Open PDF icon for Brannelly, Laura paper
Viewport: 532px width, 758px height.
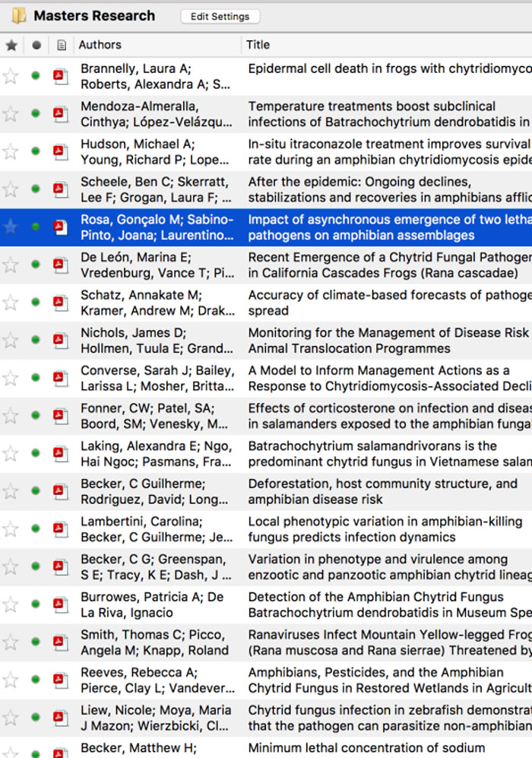(60, 76)
